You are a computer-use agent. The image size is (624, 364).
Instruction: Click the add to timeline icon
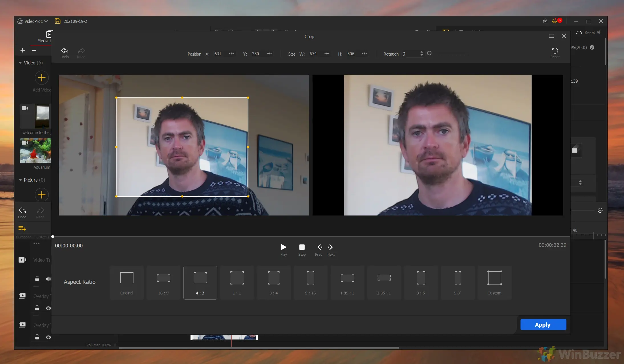click(22, 228)
